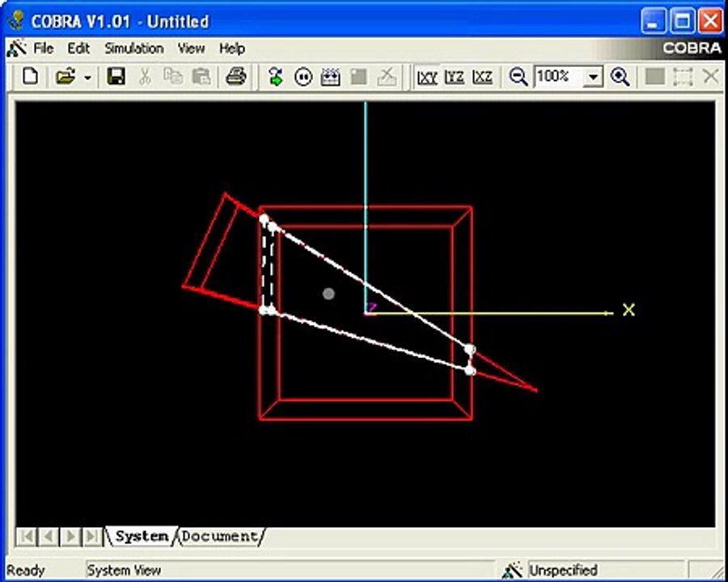Click the COBRA title bar application icon
This screenshot has height=582, width=728.
(x=17, y=20)
